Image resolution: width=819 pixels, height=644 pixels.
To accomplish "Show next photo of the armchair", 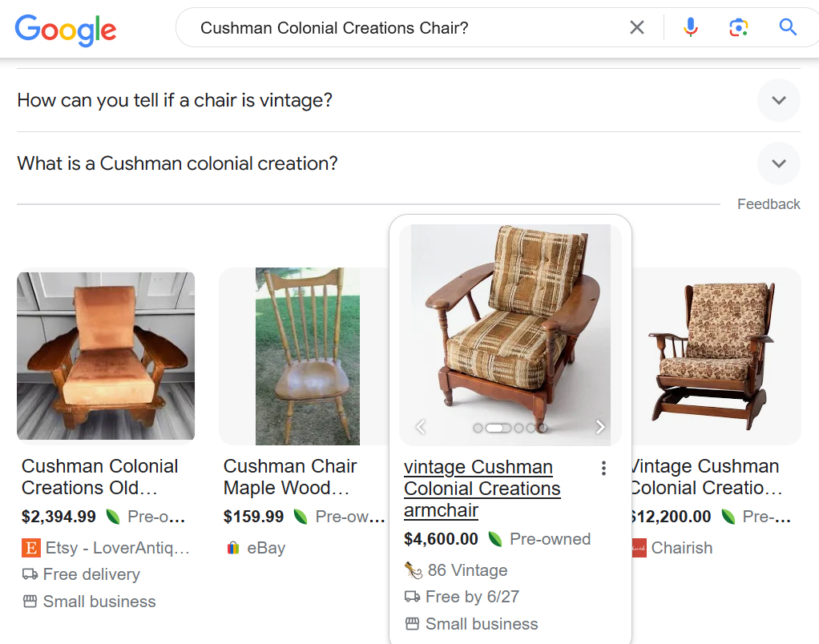I will pyautogui.click(x=600, y=428).
